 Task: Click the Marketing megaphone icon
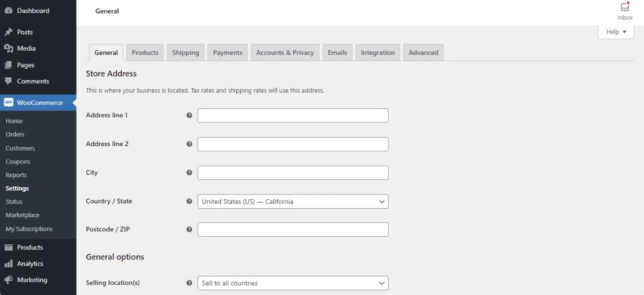click(8, 280)
